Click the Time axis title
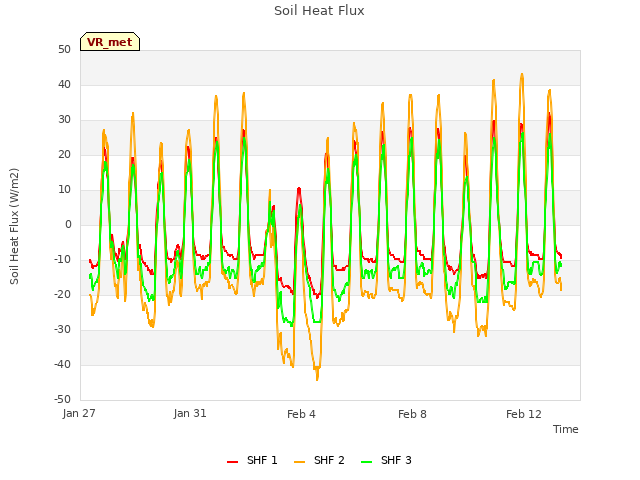Viewport: 640px width, 480px height. coord(566,429)
